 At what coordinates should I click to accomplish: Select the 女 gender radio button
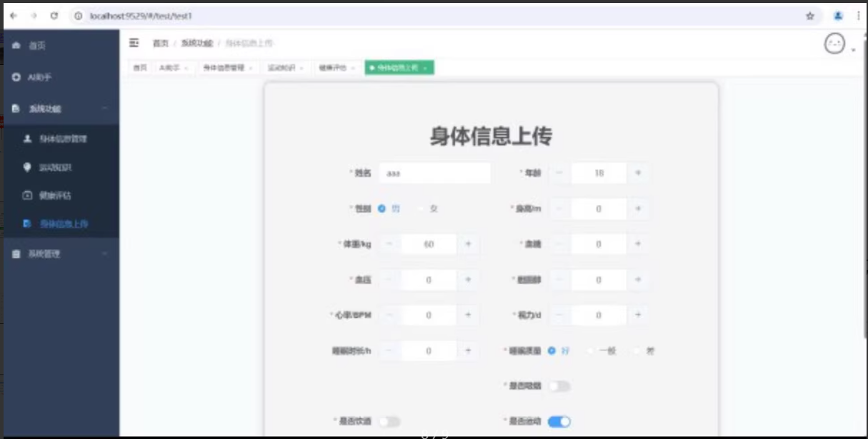coord(421,208)
